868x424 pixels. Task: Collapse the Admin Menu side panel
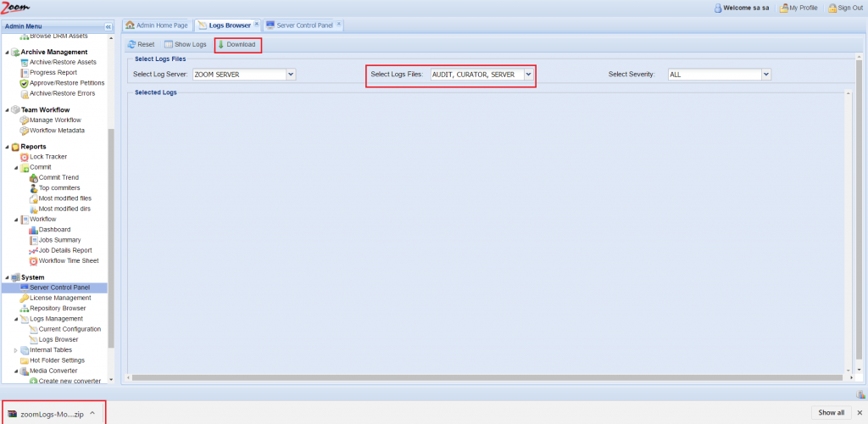pos(108,26)
